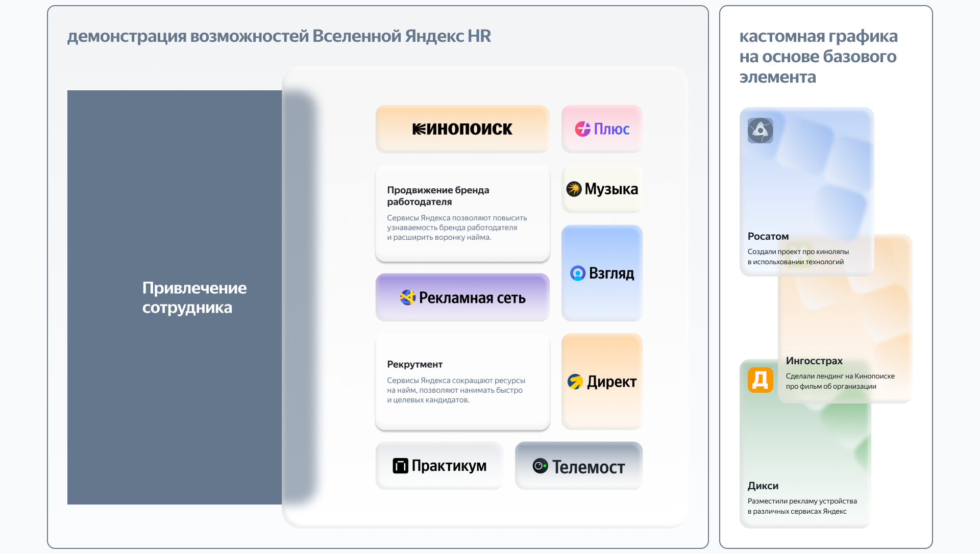Click the Рекламная сеть logo icon
The height and width of the screenshot is (554, 980).
407,297
